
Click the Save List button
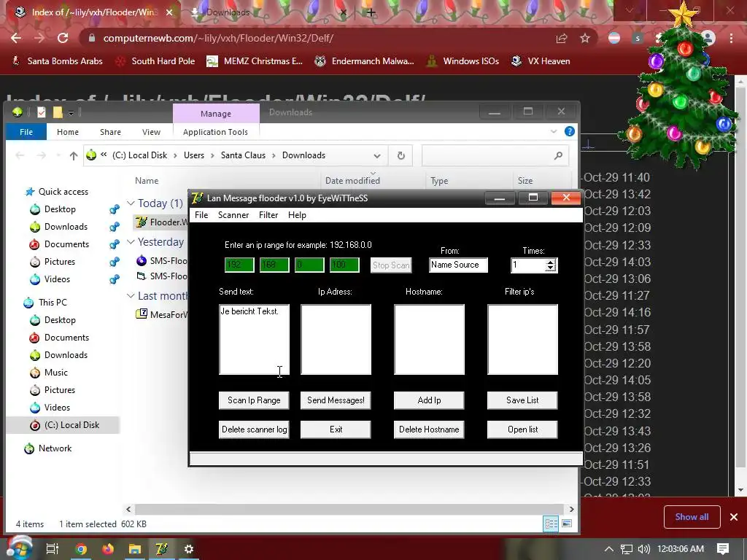522,400
